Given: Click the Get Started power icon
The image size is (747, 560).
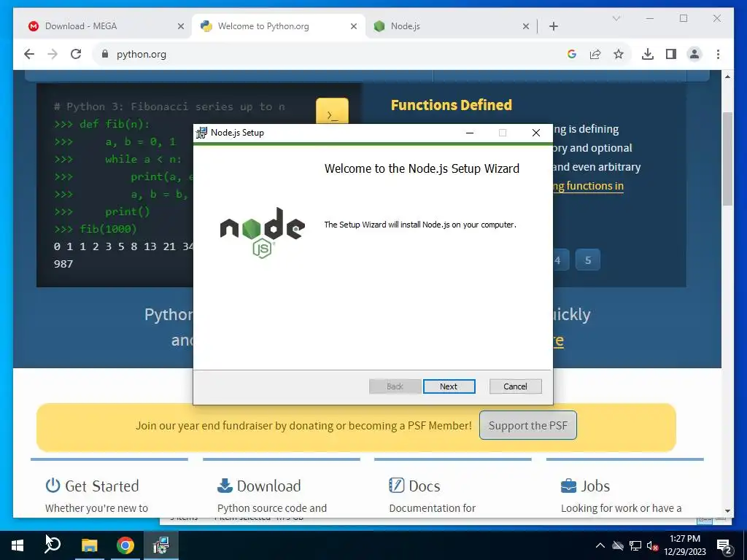Looking at the screenshot, I should pos(53,485).
